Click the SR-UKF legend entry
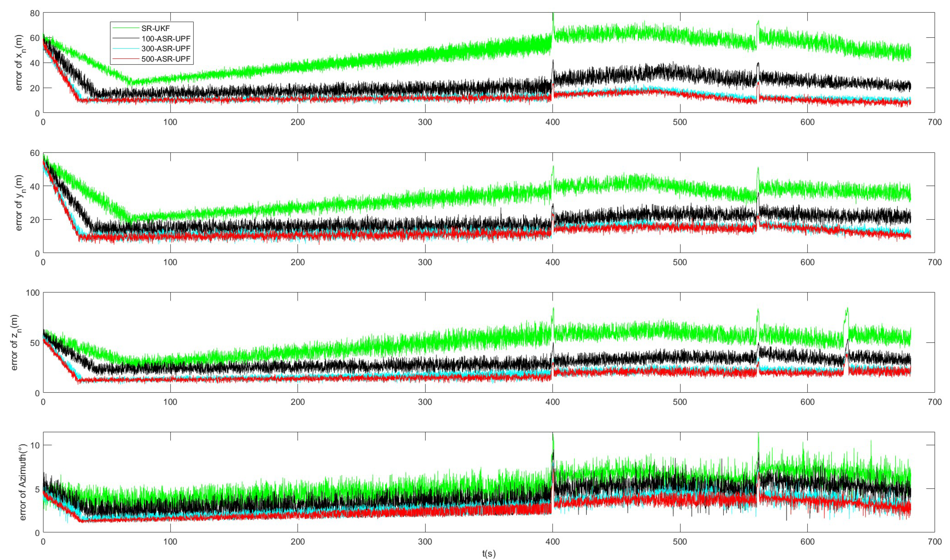 click(155, 28)
